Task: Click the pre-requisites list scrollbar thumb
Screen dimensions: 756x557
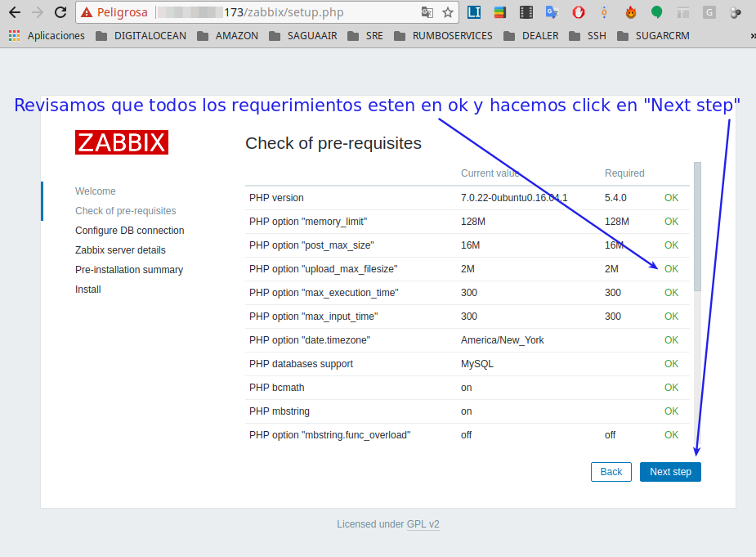Action: [x=697, y=227]
